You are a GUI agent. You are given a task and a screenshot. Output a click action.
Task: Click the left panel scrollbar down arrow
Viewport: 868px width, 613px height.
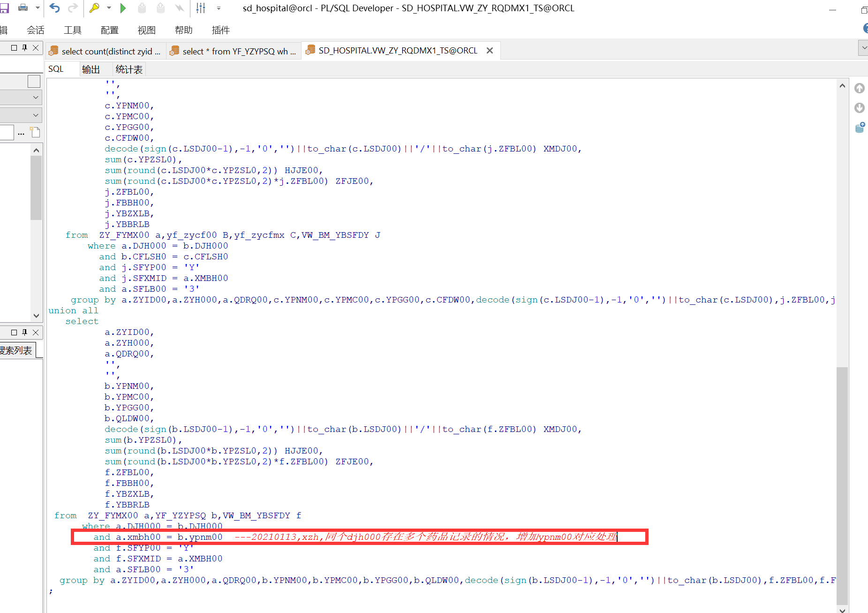click(36, 316)
